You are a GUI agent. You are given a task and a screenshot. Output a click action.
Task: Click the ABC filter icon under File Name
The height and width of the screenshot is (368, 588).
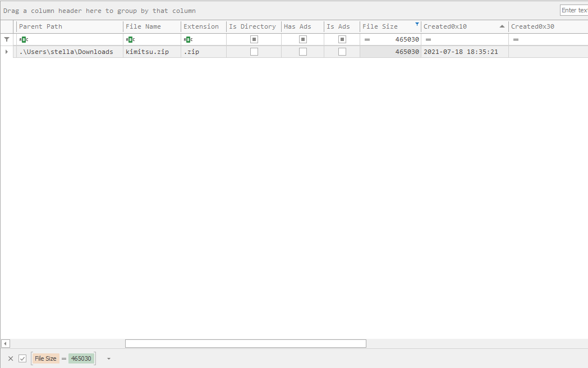(x=130, y=39)
